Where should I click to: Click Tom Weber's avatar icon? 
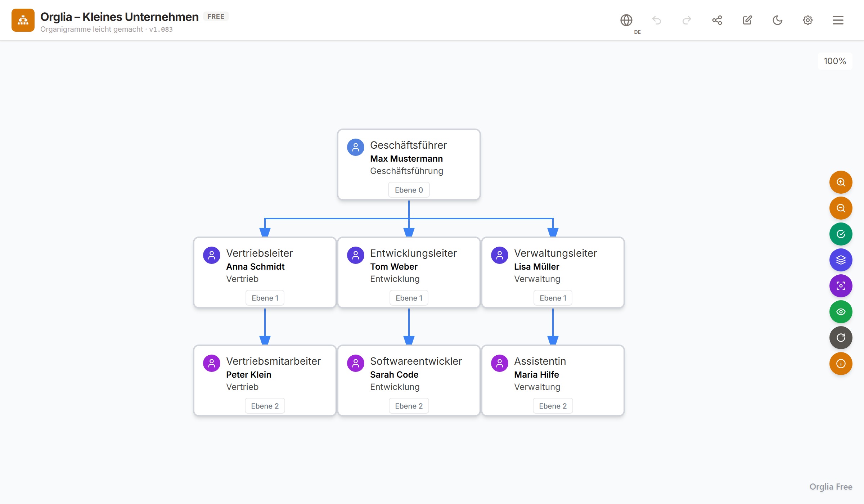(x=356, y=255)
